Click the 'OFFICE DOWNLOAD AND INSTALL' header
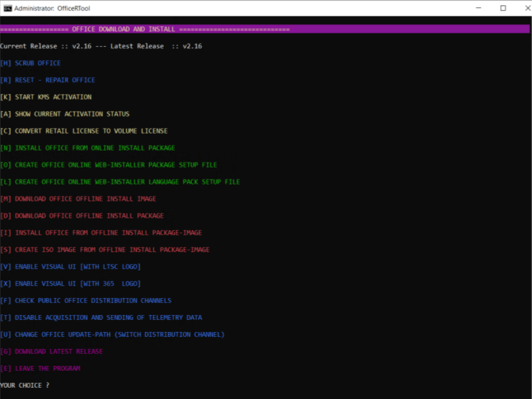 pyautogui.click(x=124, y=29)
